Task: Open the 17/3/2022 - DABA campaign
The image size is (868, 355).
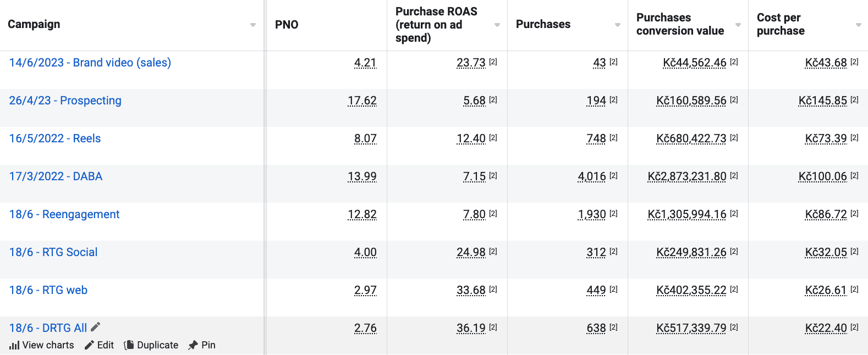Action: [56, 176]
